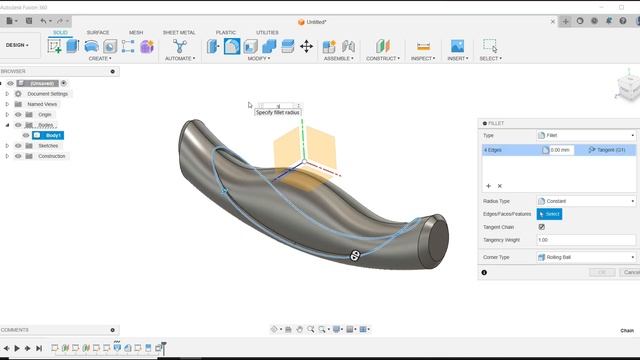Screen dimensions: 640x360
Task: Switch to the Plastic tab
Action: pyautogui.click(x=226, y=32)
